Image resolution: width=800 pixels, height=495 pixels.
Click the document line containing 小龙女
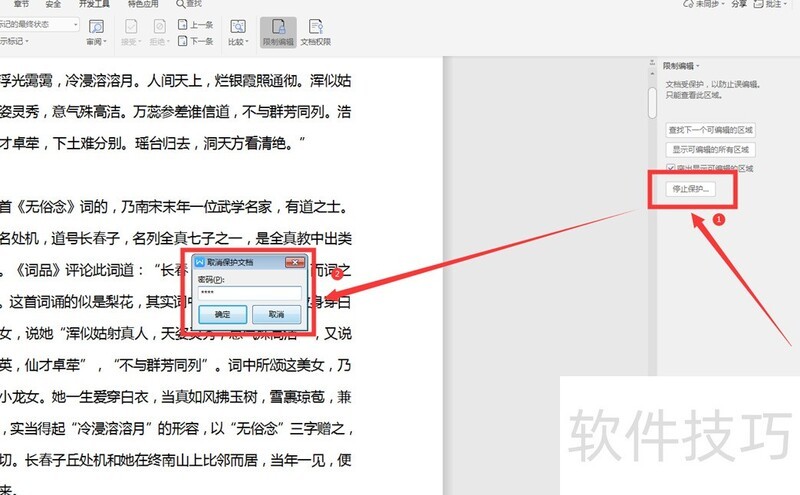pyautogui.click(x=176, y=397)
